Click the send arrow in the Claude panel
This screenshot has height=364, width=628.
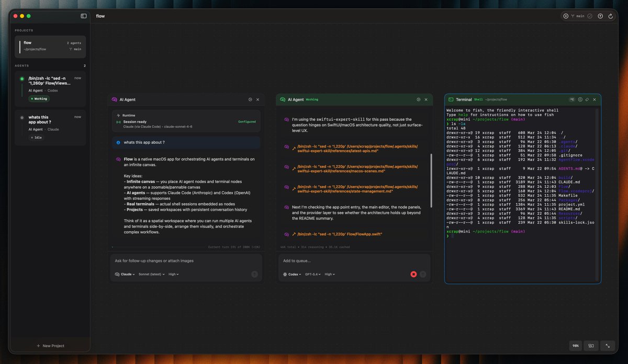click(x=255, y=274)
